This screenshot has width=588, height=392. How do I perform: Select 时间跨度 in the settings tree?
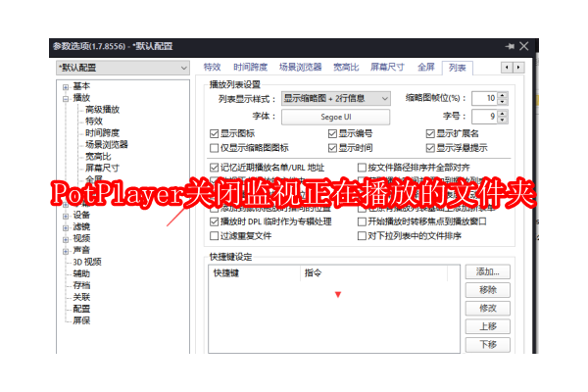click(102, 133)
